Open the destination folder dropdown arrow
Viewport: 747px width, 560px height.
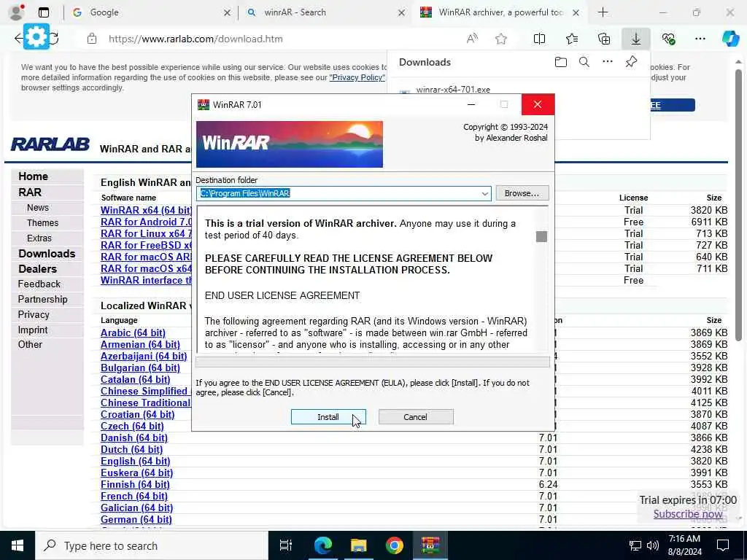coord(484,193)
